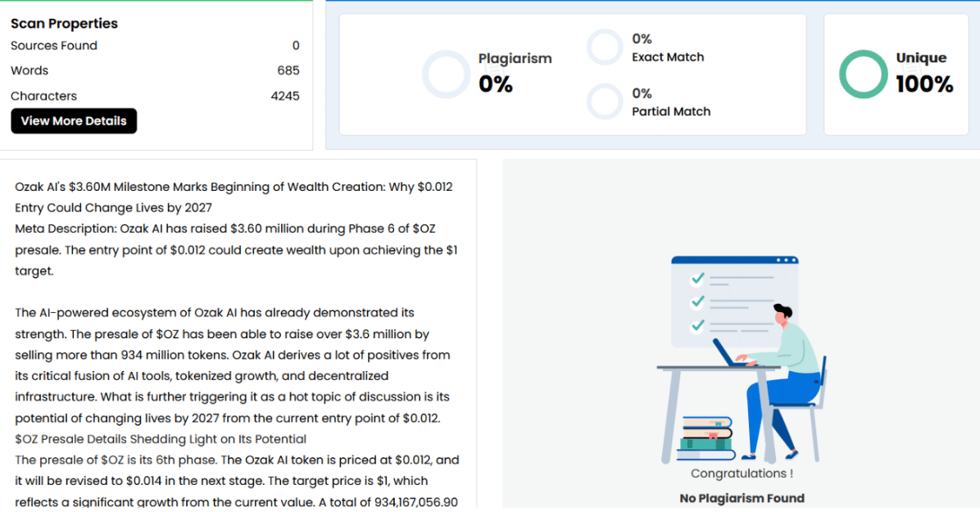Viewport: 980px width, 512px height.
Task: Click the article headline about Ozak AI's $3.60M Milestone
Action: pyautogui.click(x=234, y=197)
